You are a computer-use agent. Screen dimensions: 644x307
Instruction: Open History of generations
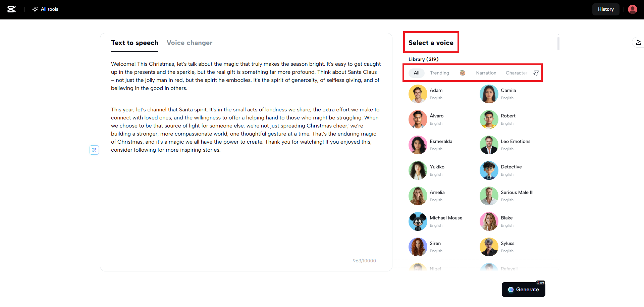[x=605, y=9]
